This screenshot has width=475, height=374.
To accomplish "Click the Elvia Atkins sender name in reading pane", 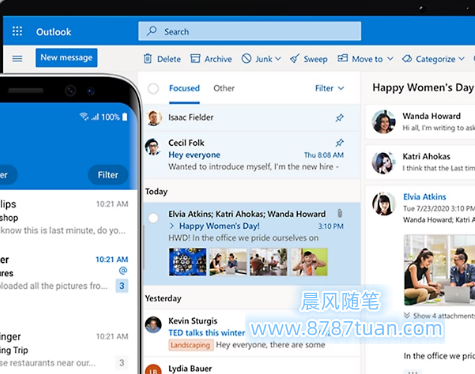I will pyautogui.click(x=424, y=197).
